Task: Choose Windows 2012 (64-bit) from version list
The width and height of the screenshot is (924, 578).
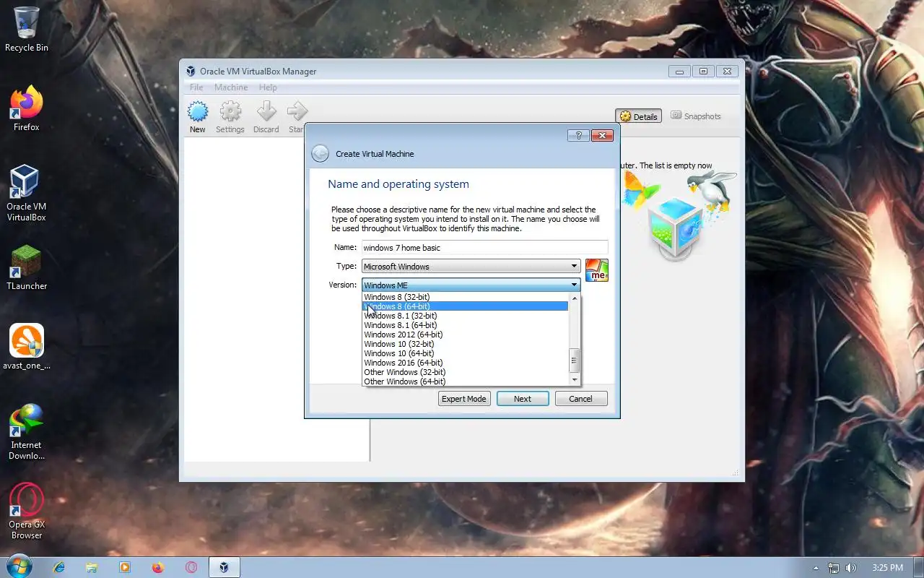Action: pos(466,335)
